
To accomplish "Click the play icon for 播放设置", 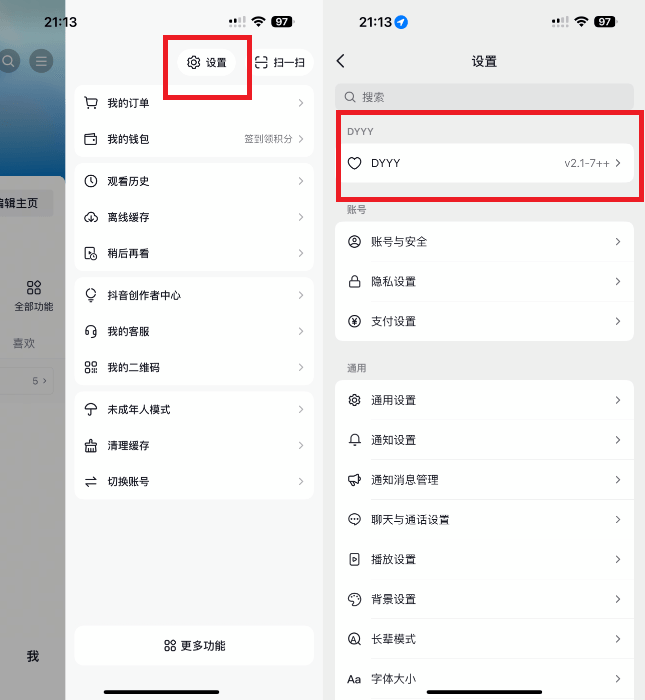I will coord(354,559).
